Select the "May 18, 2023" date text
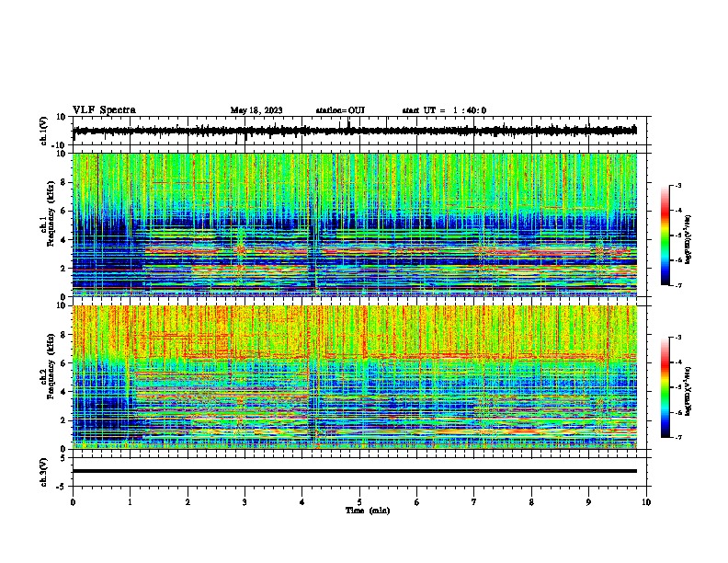 256,110
